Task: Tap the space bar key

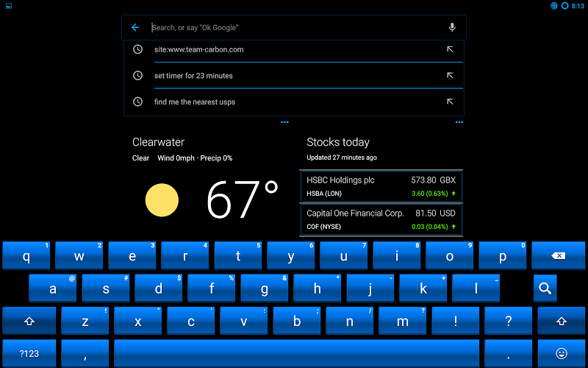Action: (297, 353)
